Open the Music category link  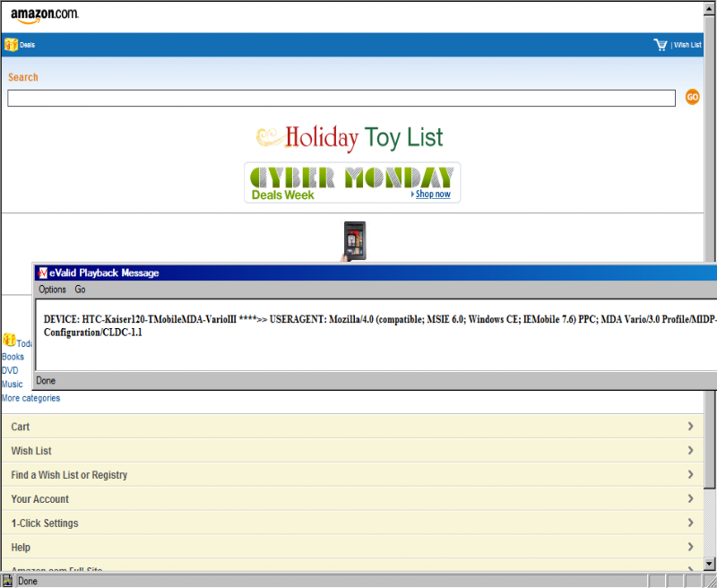point(13,384)
